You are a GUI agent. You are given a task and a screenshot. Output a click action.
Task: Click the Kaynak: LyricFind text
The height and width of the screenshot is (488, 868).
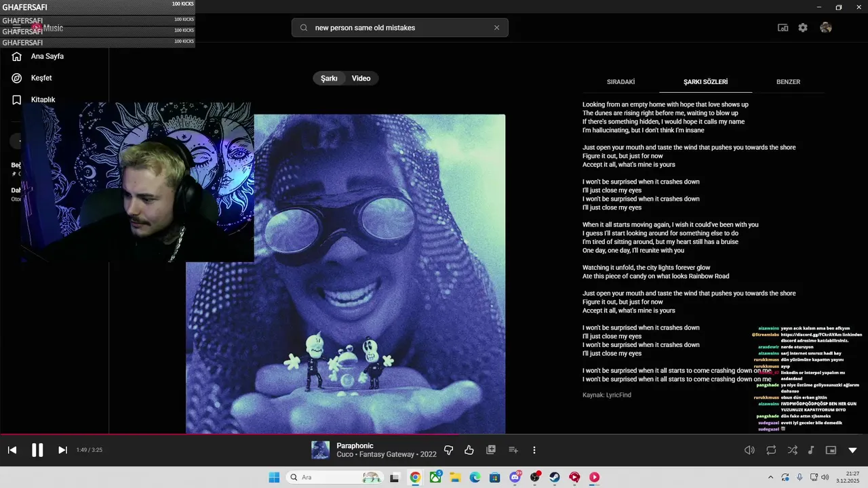pyautogui.click(x=607, y=395)
